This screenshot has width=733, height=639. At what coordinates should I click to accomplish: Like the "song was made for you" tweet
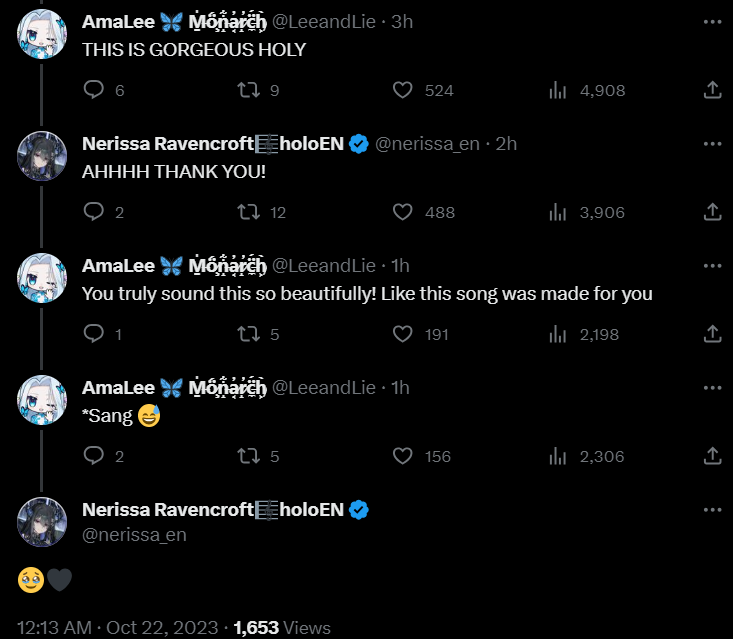403,334
